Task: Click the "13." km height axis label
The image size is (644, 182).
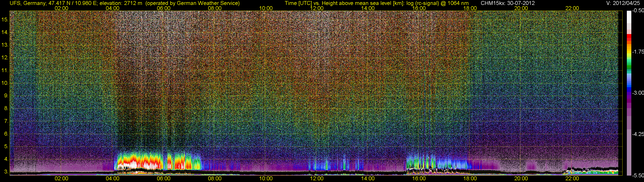Action: tap(5, 45)
